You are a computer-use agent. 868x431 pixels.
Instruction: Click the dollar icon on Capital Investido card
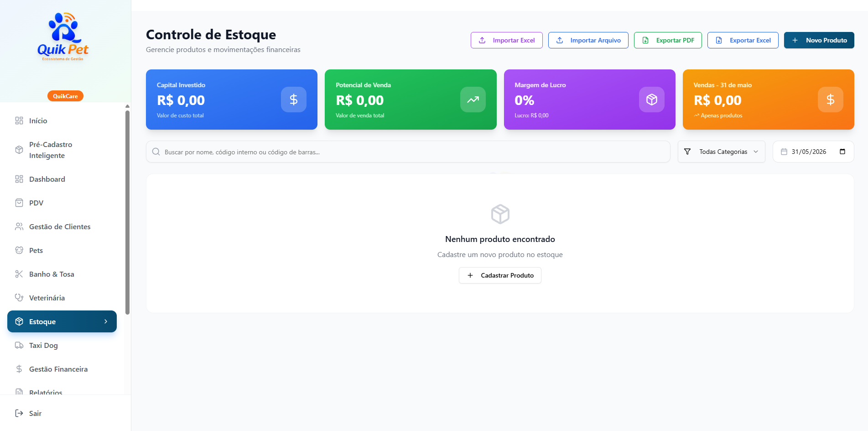click(294, 100)
